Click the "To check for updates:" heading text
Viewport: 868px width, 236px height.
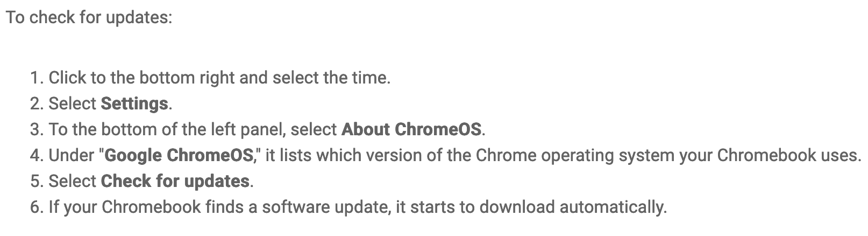pos(89,17)
